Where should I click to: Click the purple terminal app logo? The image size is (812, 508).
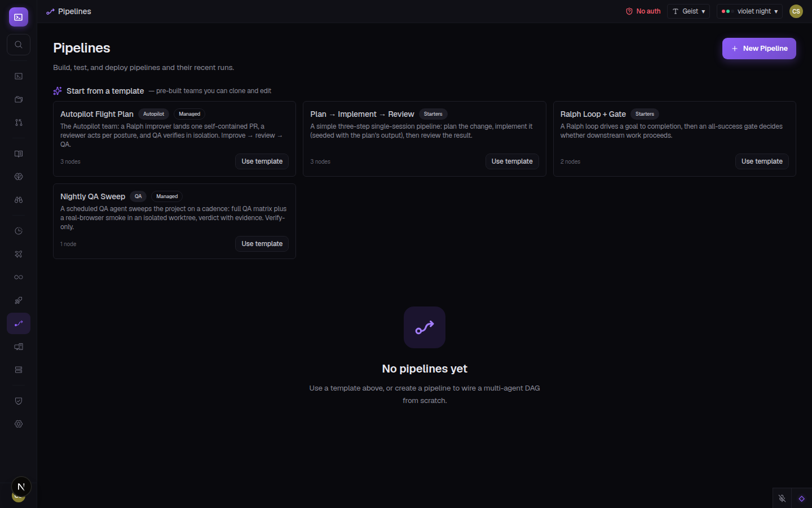(19, 17)
